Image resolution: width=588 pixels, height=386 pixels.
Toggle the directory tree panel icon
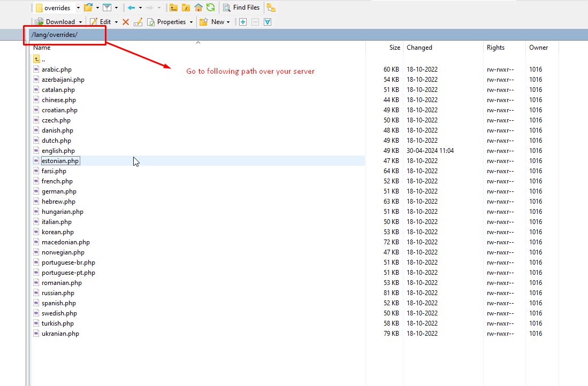pyautogui.click(x=271, y=7)
